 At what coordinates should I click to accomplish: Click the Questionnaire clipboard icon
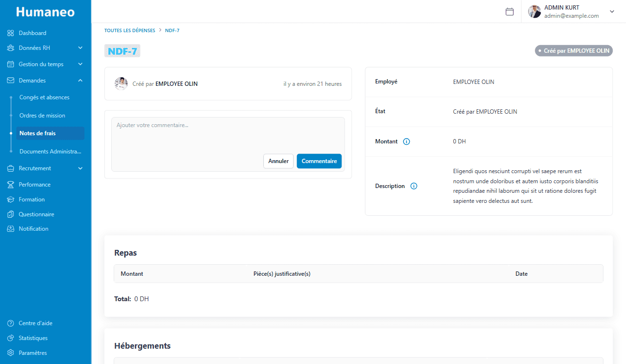pyautogui.click(x=11, y=214)
